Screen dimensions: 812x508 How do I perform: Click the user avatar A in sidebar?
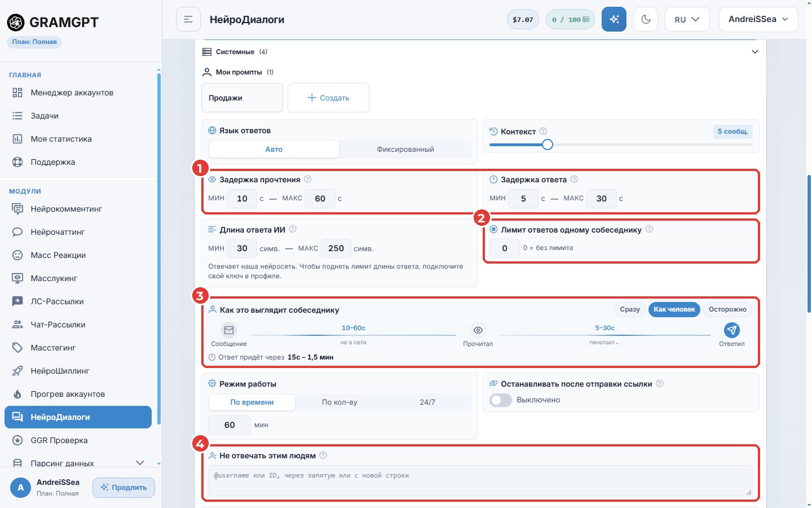pos(21,488)
